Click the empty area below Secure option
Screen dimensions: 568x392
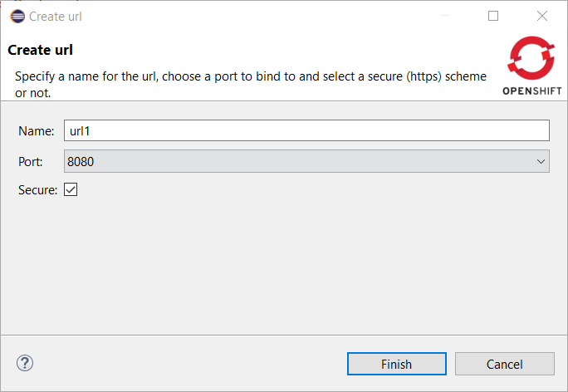(x=282, y=266)
